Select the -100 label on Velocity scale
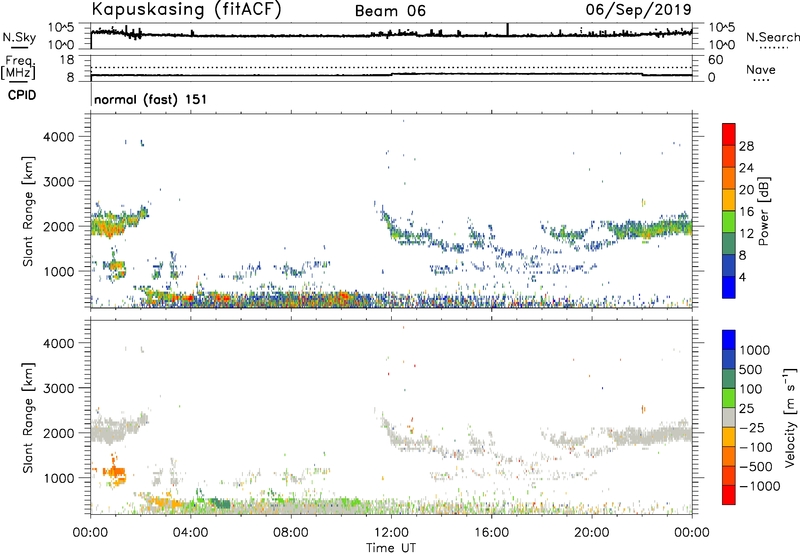 coord(756,447)
